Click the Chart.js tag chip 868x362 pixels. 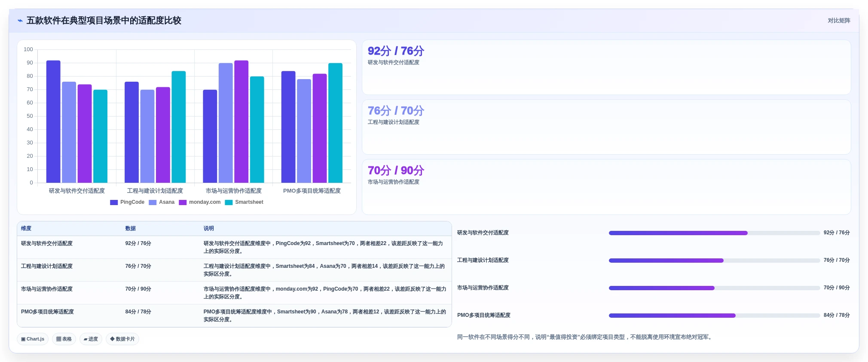coord(33,339)
